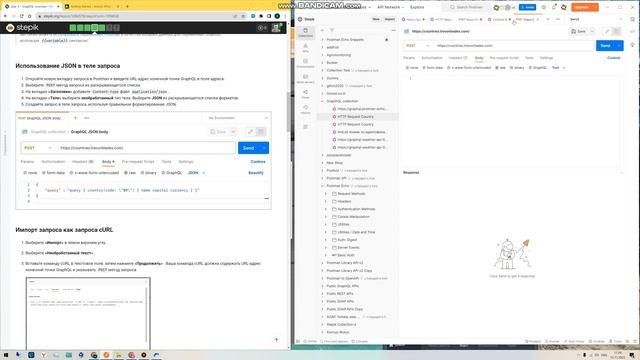Collapse the GraphQL collection
Screen dimensions: 640x360
click(322, 101)
